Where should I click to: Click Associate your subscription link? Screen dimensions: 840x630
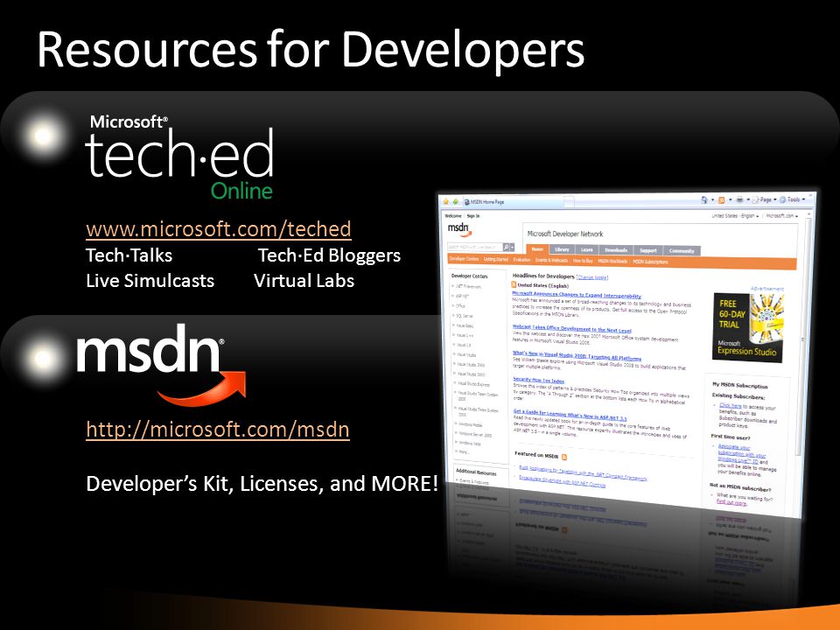[741, 453]
